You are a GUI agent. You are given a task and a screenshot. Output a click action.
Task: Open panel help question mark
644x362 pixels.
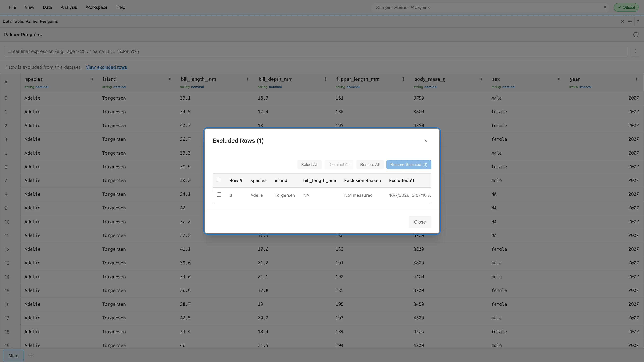click(x=638, y=21)
